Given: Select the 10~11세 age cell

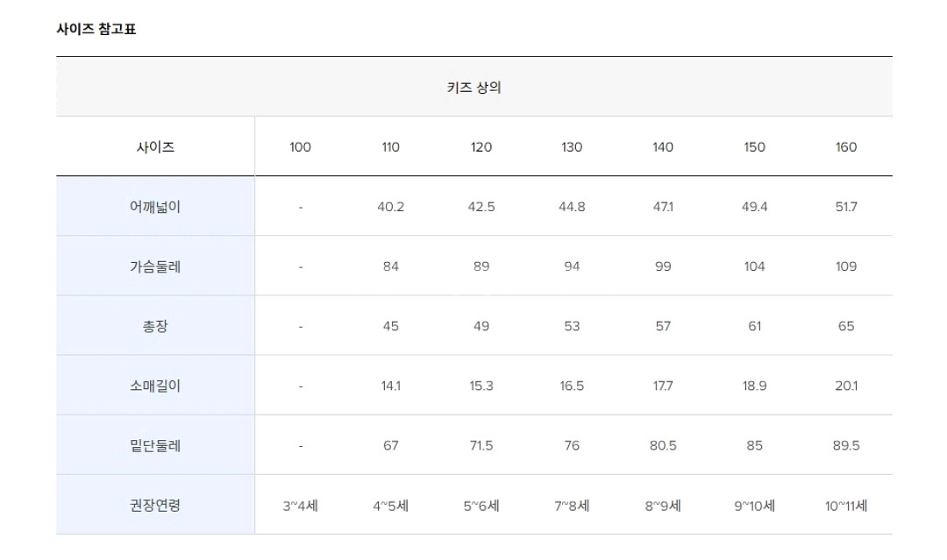Looking at the screenshot, I should coord(845,506).
